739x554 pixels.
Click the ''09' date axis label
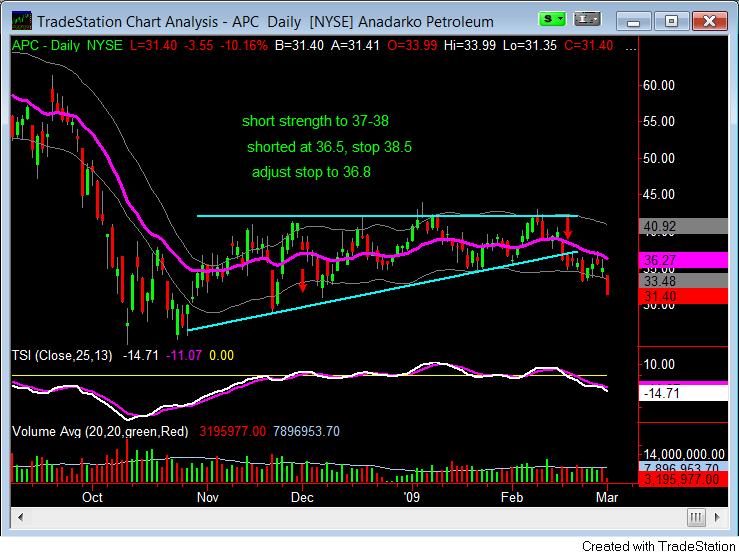coord(412,497)
